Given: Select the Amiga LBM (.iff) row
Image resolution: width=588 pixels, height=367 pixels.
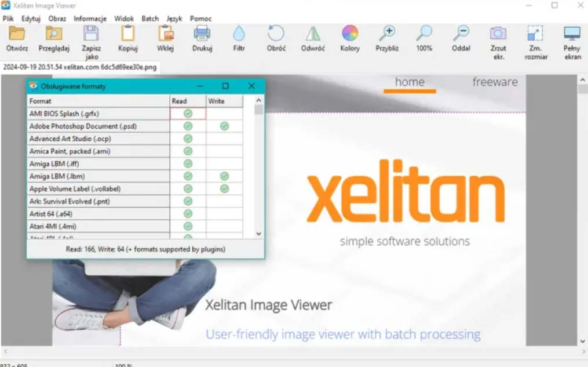Looking at the screenshot, I should (135, 163).
